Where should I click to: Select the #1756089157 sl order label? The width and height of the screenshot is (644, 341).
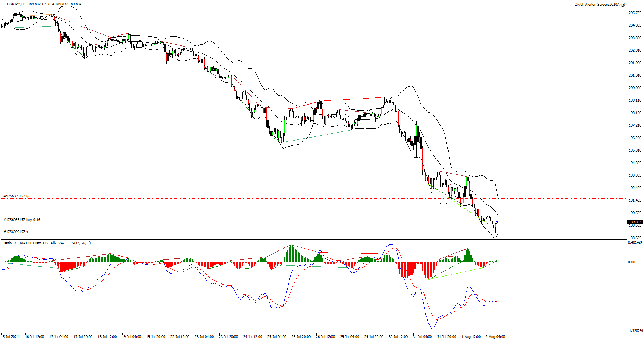coord(16,232)
